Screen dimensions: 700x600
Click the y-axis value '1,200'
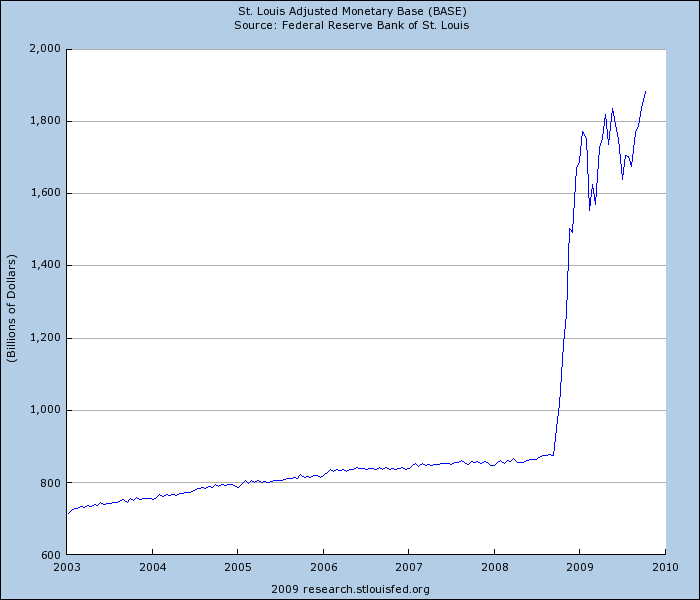point(45,338)
